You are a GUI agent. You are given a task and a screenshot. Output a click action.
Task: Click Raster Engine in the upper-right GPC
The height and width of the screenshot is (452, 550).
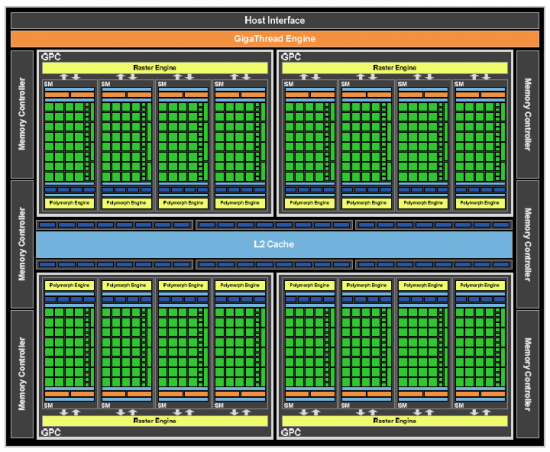coord(395,68)
